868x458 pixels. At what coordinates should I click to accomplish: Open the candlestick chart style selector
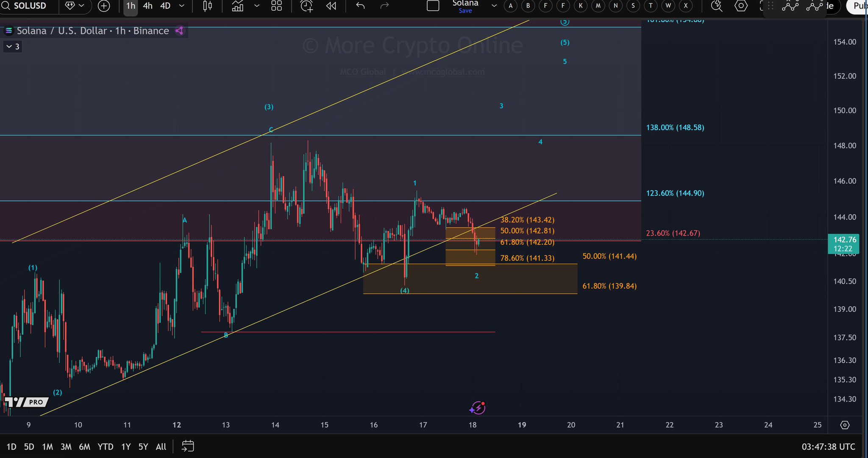(x=207, y=6)
